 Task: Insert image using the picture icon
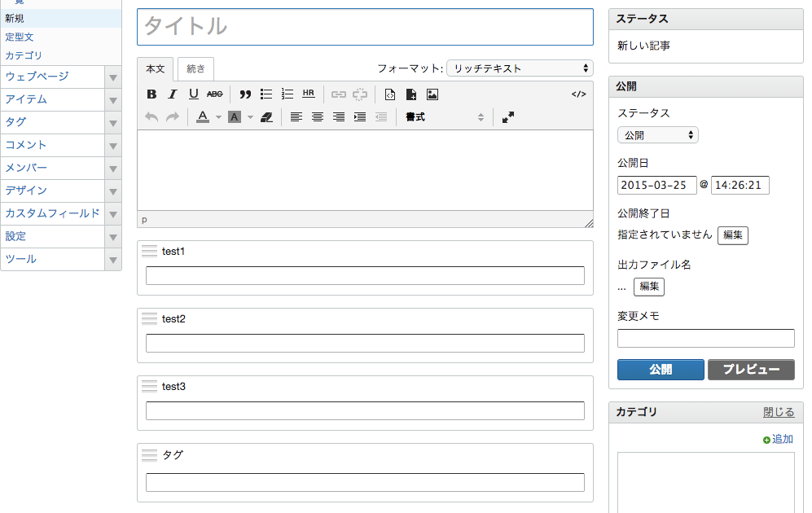click(432, 94)
